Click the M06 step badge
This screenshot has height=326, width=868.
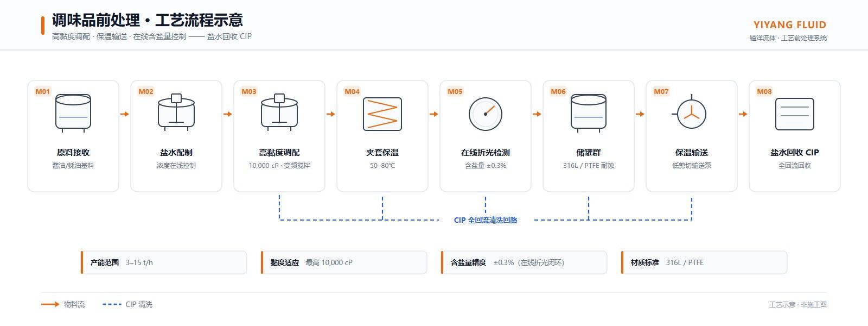(x=558, y=91)
